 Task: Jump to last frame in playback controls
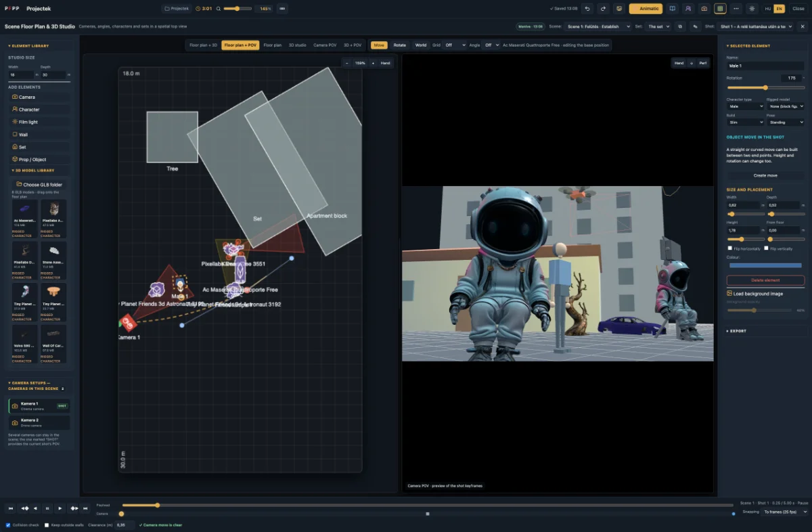coord(85,508)
